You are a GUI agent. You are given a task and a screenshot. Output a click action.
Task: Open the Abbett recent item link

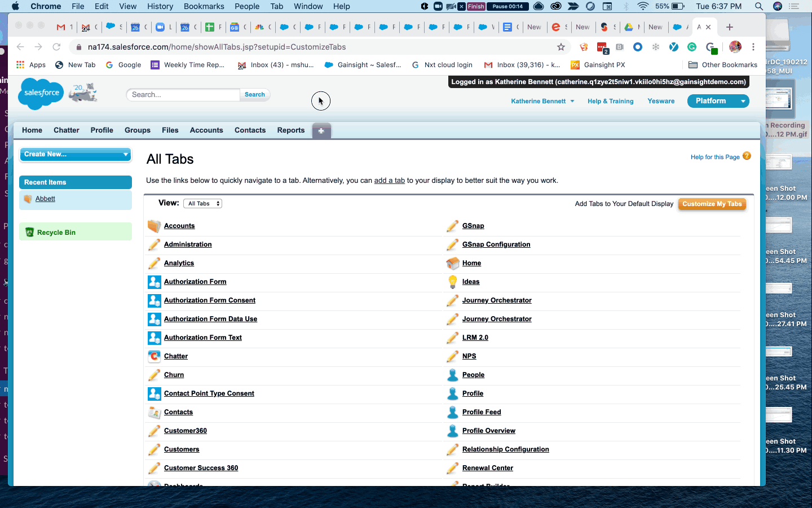[45, 199]
